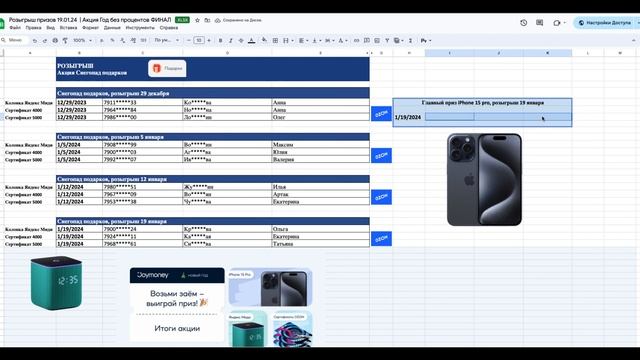Open the Файл menu
The image size is (640, 360).
15,28
